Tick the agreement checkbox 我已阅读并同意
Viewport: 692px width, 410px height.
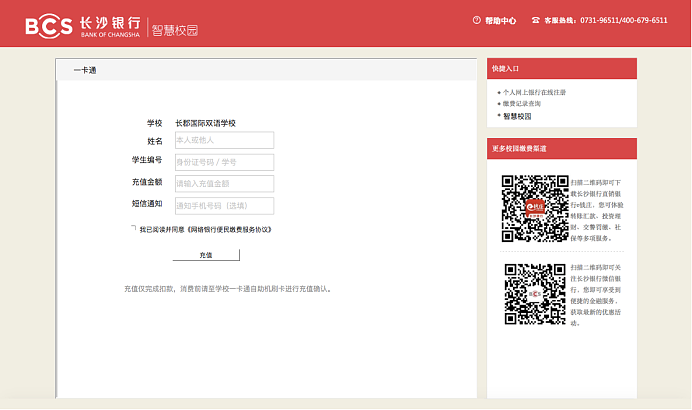click(133, 229)
